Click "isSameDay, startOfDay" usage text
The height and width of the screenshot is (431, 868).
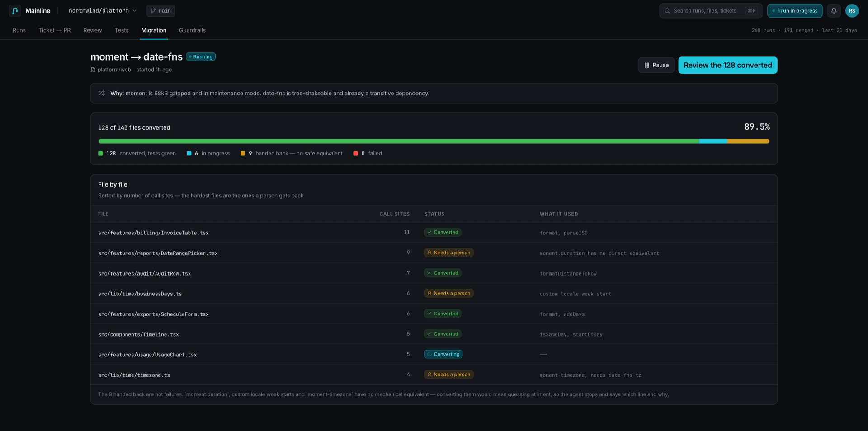[x=571, y=335]
